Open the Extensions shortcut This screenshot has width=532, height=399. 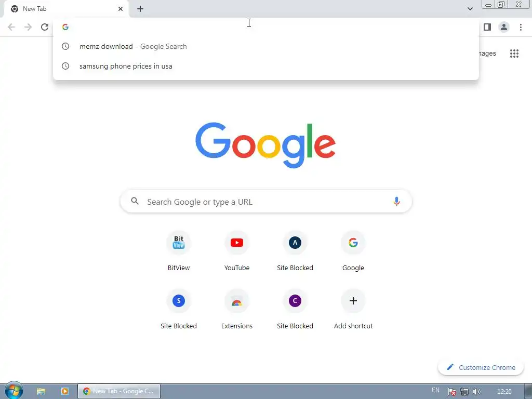pyautogui.click(x=237, y=309)
